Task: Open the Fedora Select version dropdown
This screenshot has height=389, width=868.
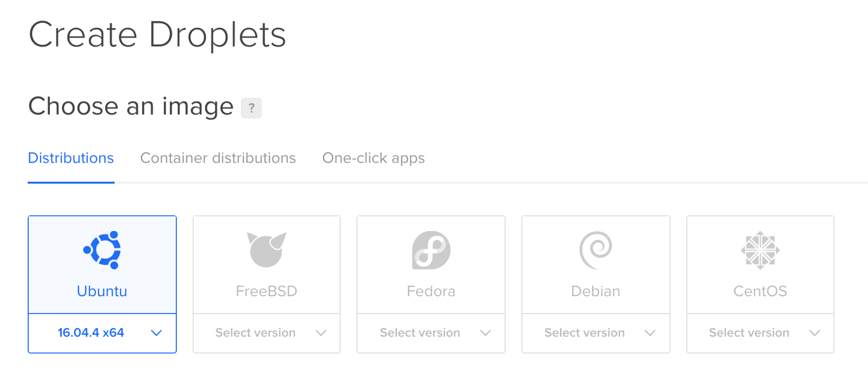Action: pyautogui.click(x=431, y=333)
